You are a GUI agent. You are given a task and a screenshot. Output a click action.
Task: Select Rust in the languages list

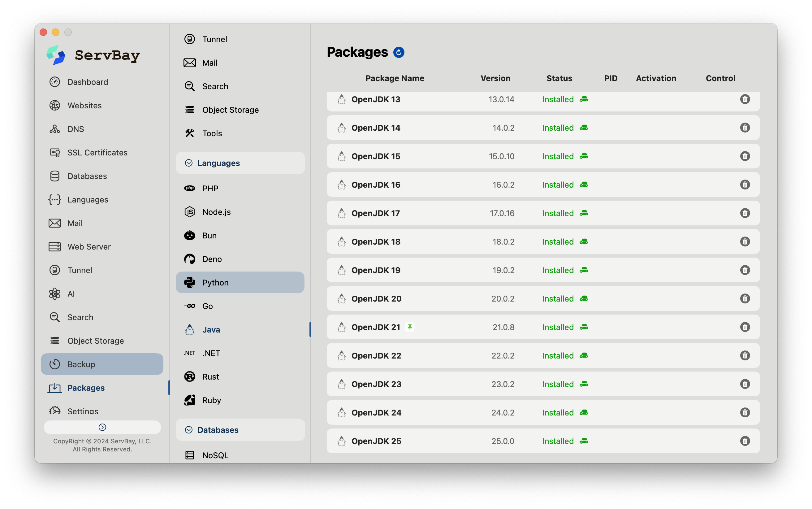(210, 377)
